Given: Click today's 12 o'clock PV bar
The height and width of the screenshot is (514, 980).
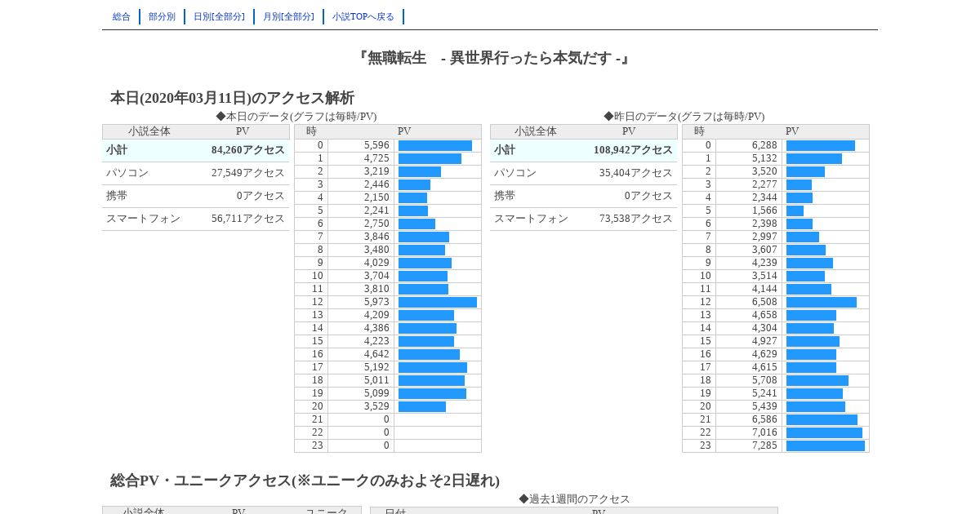Looking at the screenshot, I should 438,302.
